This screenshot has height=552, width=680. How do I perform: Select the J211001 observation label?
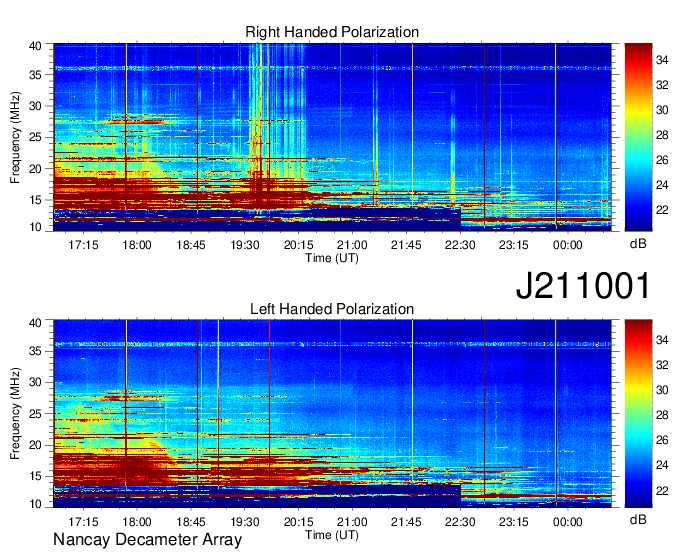(x=583, y=286)
